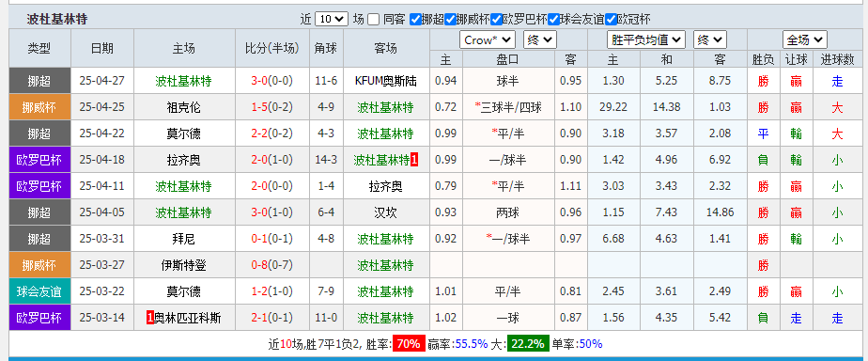Click the 14-3 corner count
This screenshot has height=361, width=868.
[326, 160]
